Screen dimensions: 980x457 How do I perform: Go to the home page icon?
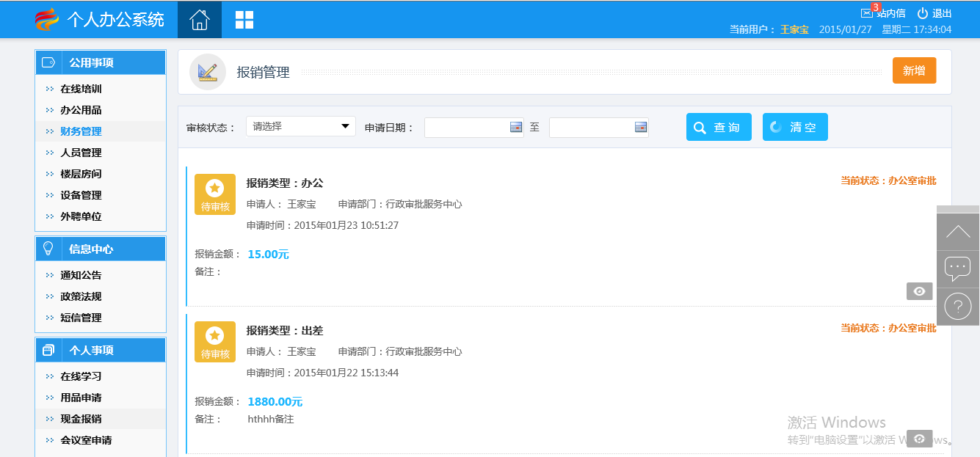pos(199,20)
